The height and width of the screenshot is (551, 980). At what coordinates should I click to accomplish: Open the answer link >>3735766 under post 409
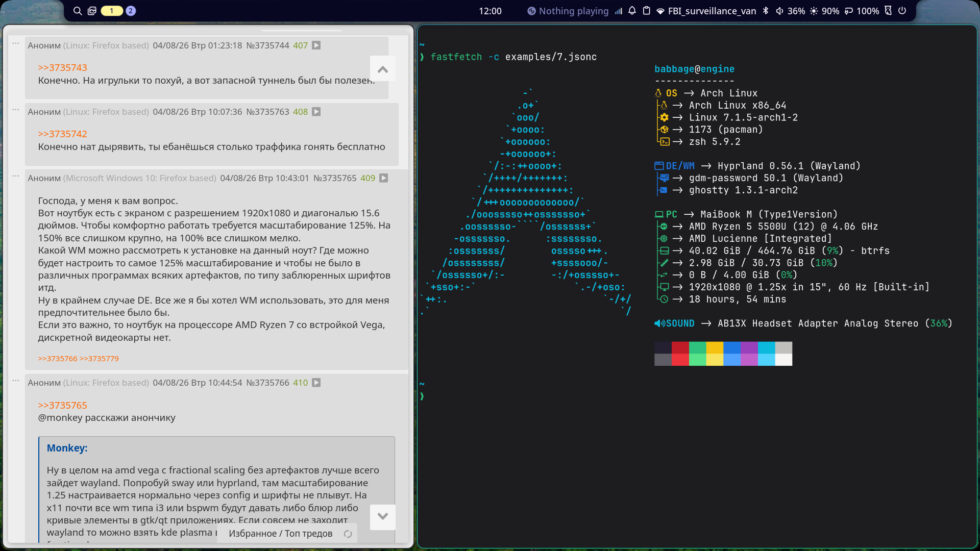58,359
